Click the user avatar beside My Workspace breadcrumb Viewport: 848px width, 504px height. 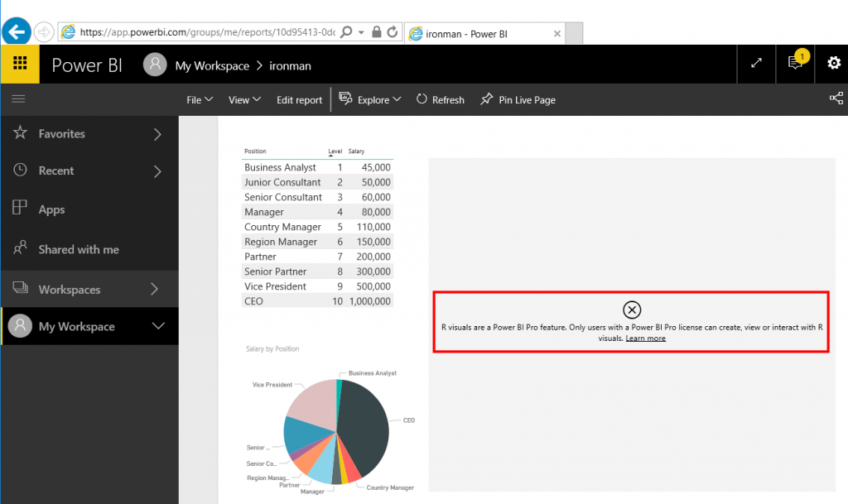155,65
